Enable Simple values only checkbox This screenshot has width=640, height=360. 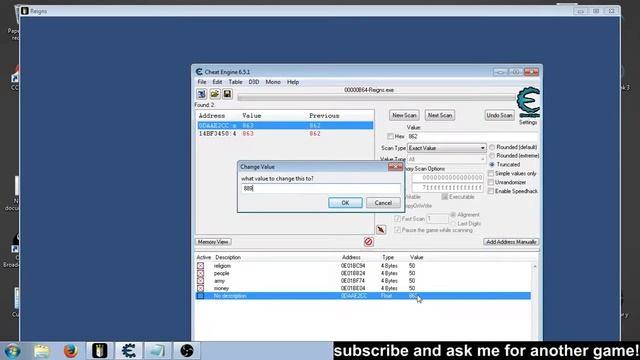(x=491, y=173)
